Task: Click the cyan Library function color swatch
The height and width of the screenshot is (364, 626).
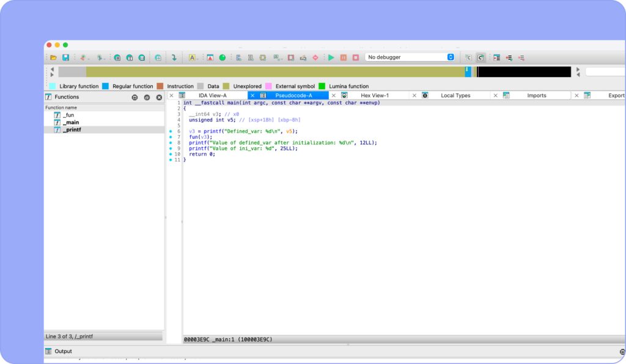Action: (x=53, y=86)
